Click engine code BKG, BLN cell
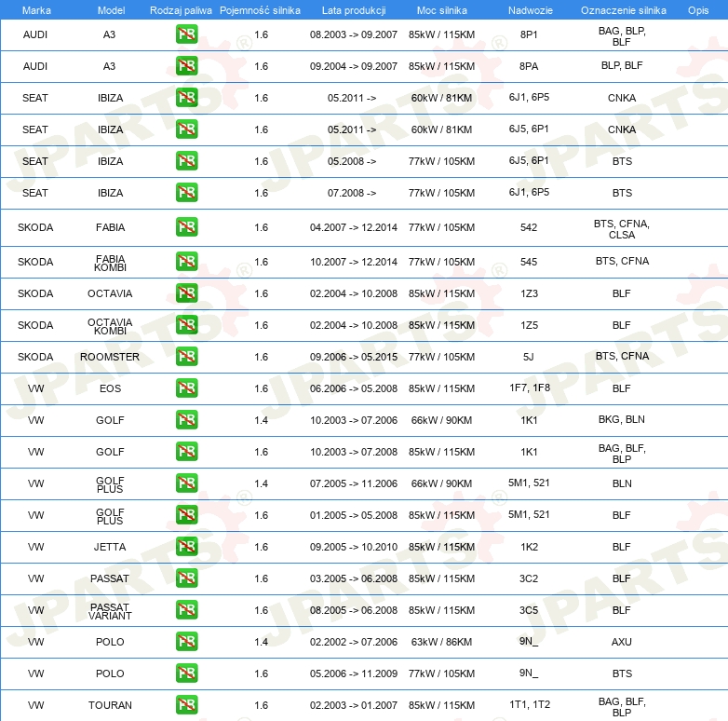The width and height of the screenshot is (728, 721). (x=622, y=419)
